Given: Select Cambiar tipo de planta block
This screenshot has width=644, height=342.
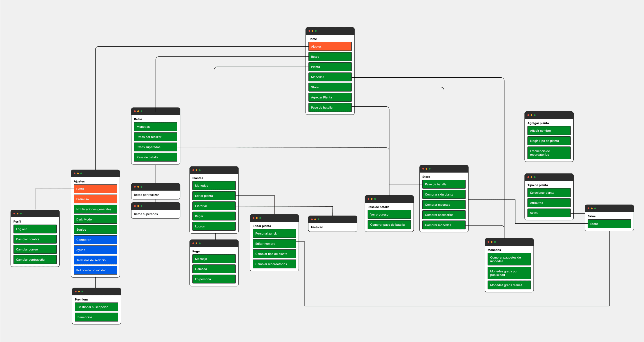Looking at the screenshot, I should tap(274, 254).
